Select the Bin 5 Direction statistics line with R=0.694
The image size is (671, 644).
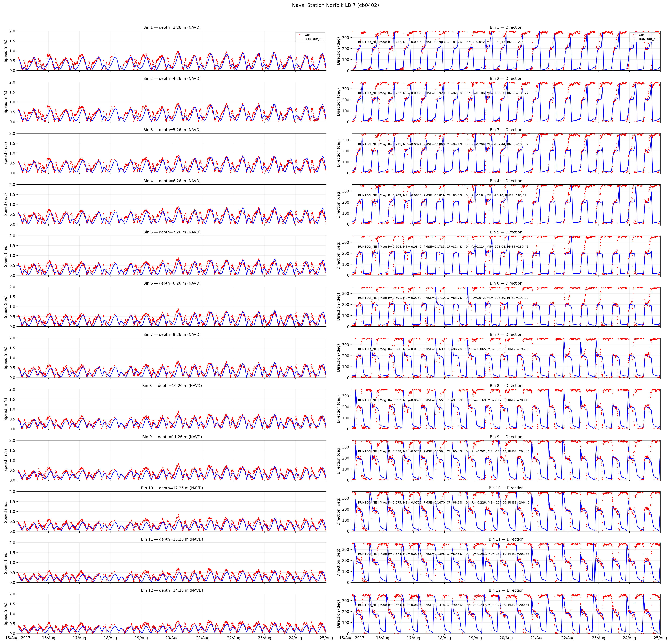click(x=443, y=247)
